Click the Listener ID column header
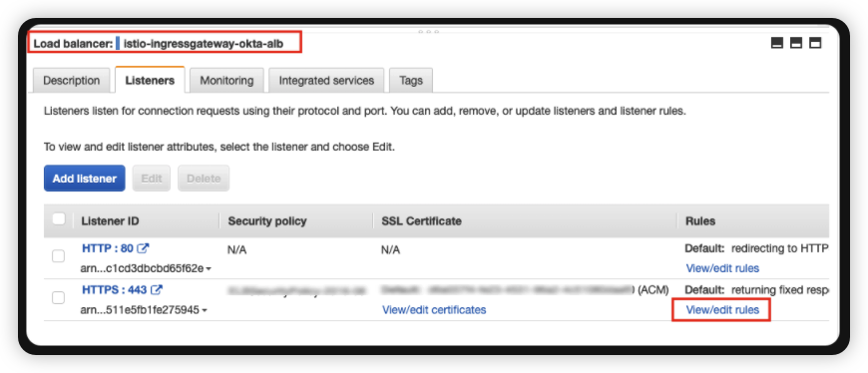The width and height of the screenshot is (868, 373). (x=110, y=220)
